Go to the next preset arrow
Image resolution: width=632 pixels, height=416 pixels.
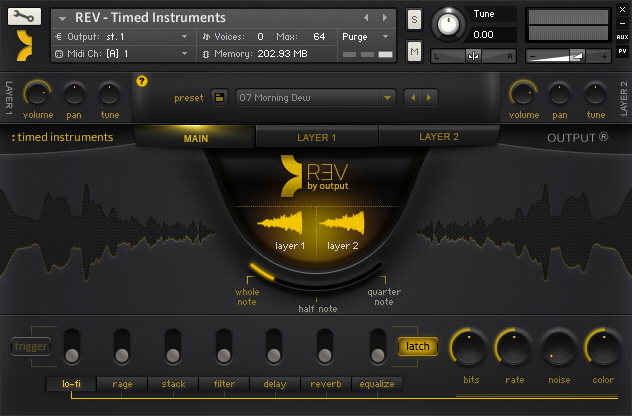[x=429, y=98]
